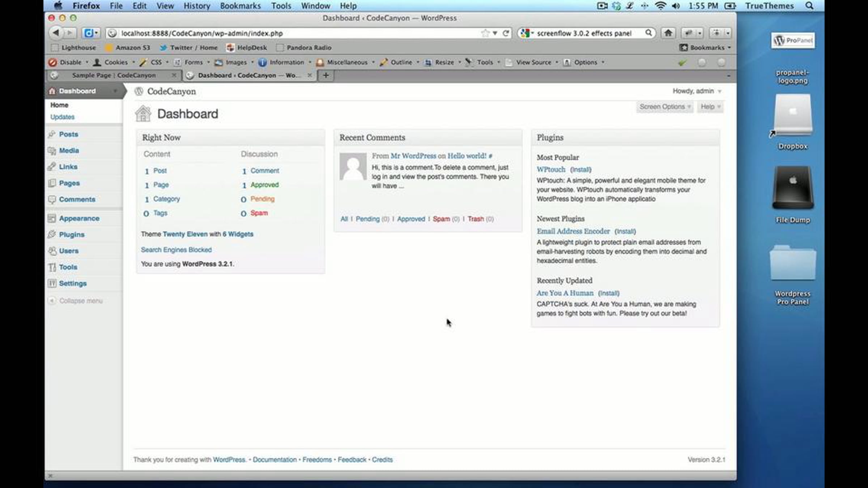Click the URL address bar field
Viewport: 868px width, 488px height.
click(x=297, y=33)
